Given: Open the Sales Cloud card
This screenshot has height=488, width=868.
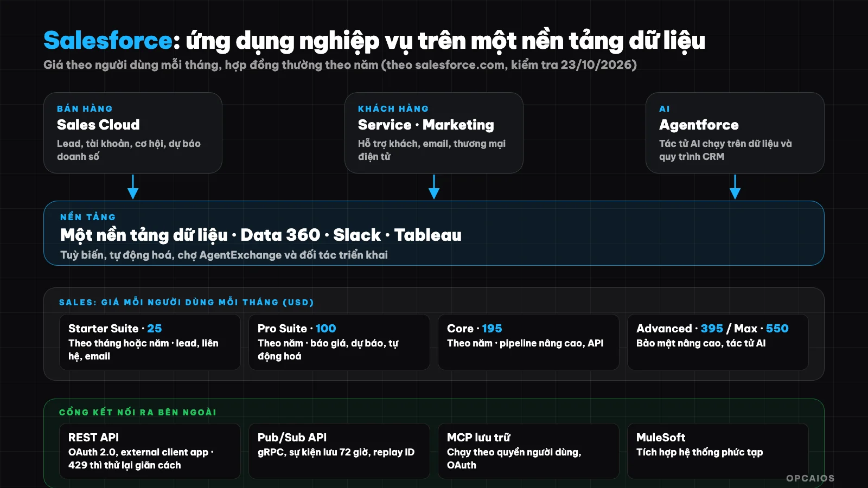Looking at the screenshot, I should (x=133, y=133).
